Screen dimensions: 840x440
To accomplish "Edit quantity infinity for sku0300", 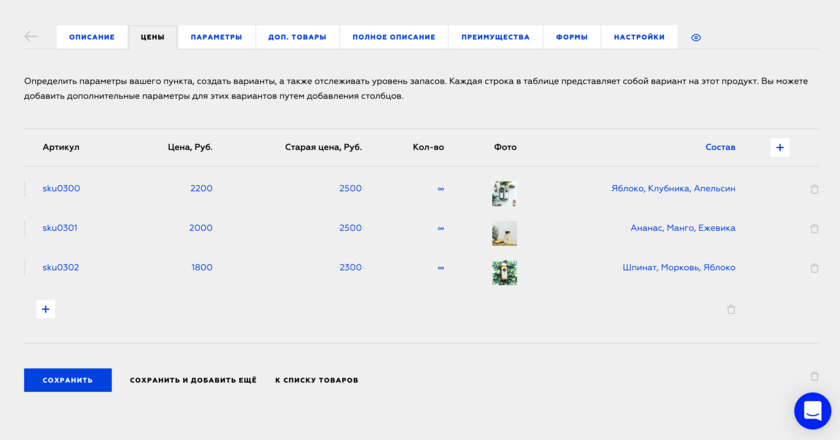I will coord(440,189).
